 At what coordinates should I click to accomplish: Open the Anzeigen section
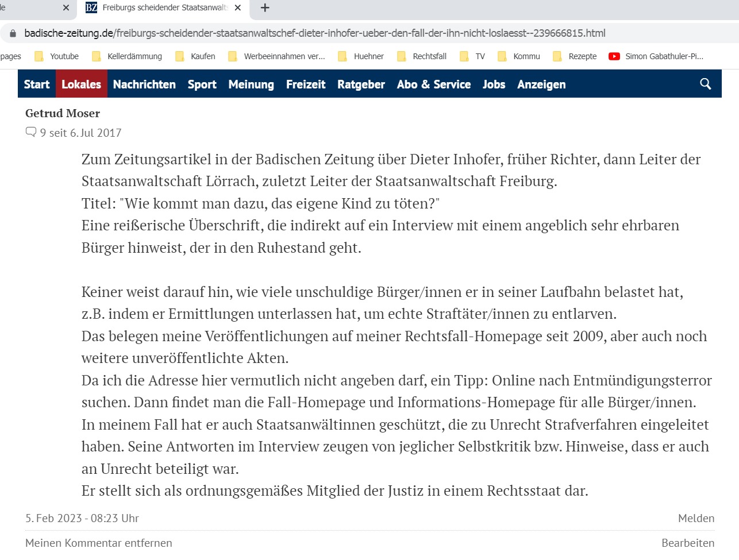tap(541, 84)
